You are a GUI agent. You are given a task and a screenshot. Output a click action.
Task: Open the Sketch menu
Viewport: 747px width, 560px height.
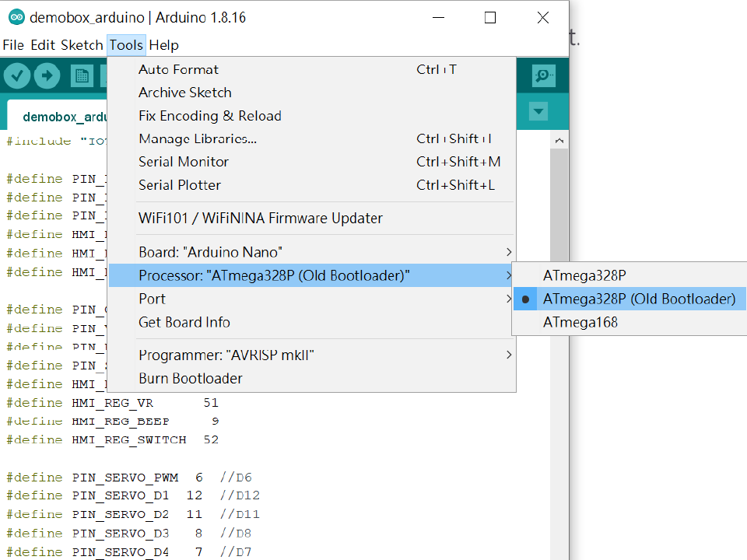[x=82, y=45]
